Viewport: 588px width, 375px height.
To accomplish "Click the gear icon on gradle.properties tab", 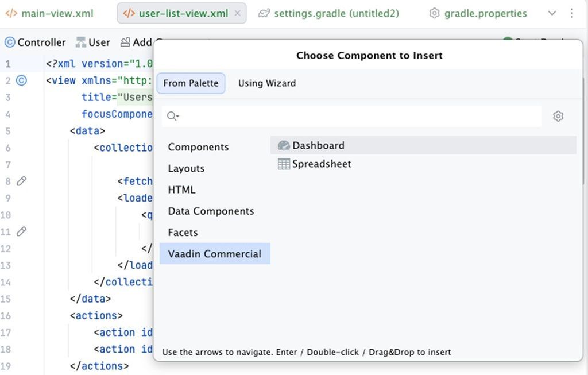I will [x=434, y=14].
